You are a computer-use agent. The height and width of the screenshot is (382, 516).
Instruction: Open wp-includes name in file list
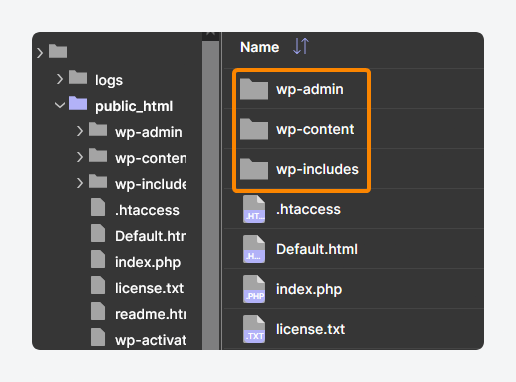[317, 169]
